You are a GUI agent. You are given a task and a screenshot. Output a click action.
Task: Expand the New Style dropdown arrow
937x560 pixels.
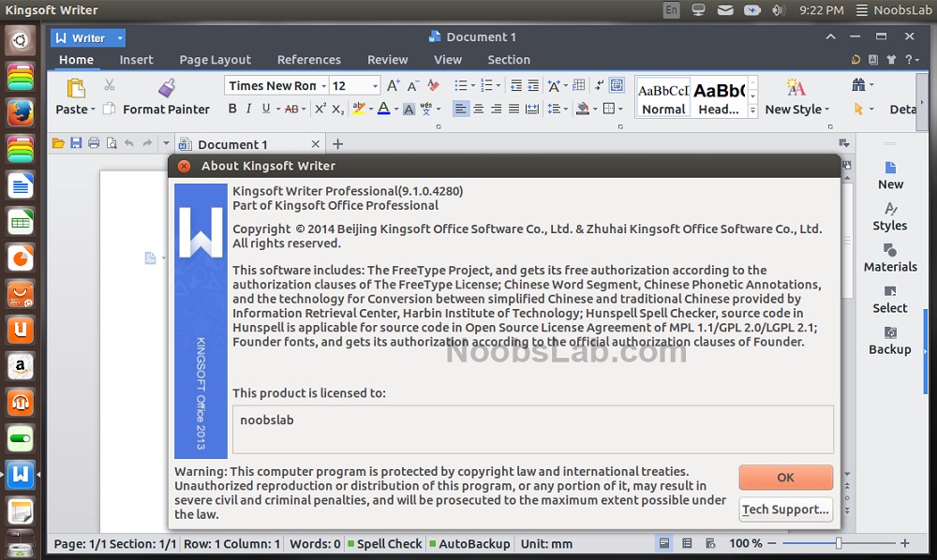click(827, 110)
